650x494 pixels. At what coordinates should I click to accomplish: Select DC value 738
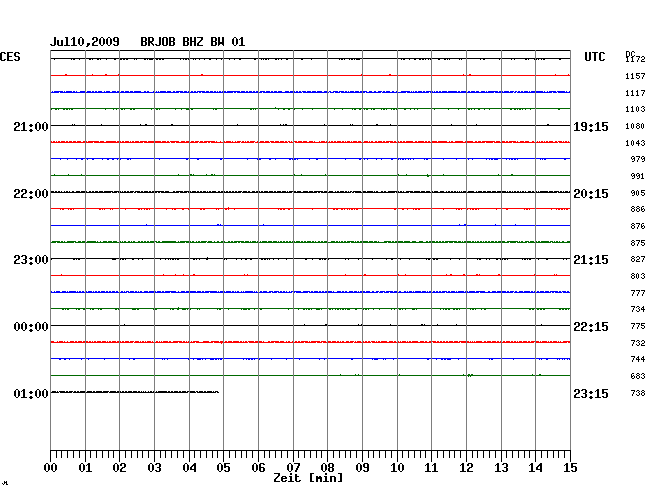point(638,393)
